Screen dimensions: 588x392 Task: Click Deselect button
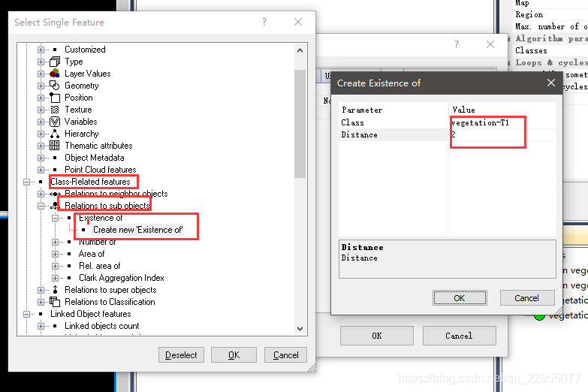tap(181, 355)
